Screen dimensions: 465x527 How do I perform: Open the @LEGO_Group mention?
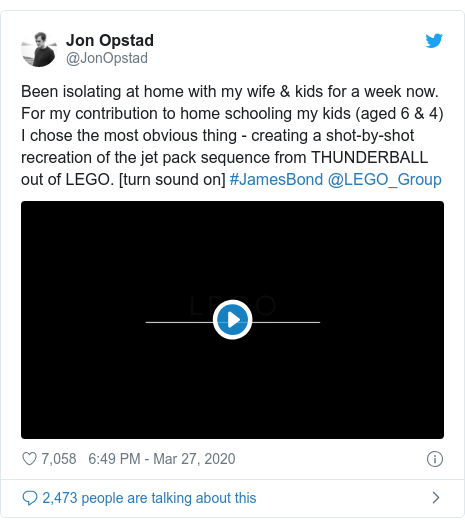(x=384, y=180)
